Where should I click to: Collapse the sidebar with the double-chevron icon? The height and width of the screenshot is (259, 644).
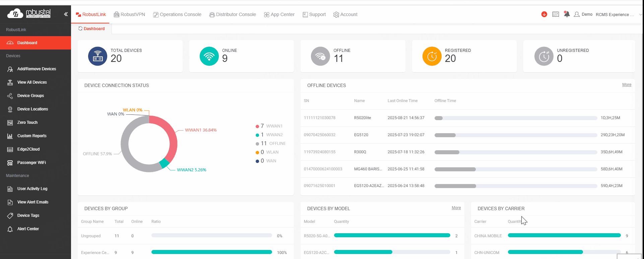[x=66, y=14]
